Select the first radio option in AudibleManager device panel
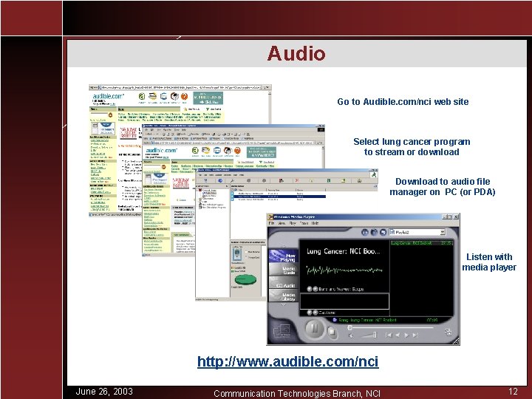Image resolution: width=532 pixels, height=399 pixels. click(246, 252)
